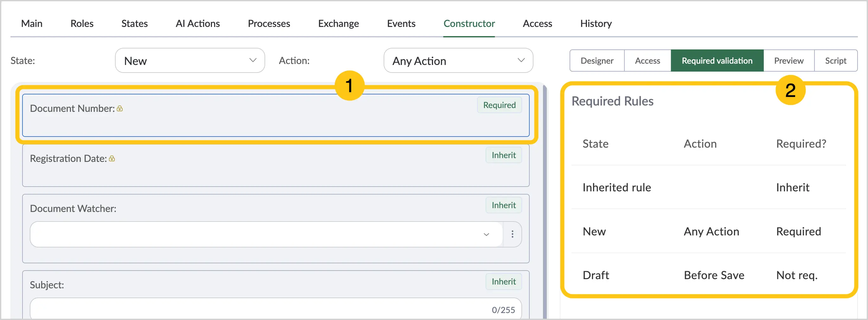Click the Before Save action cell
This screenshot has width=868, height=320.
714,275
